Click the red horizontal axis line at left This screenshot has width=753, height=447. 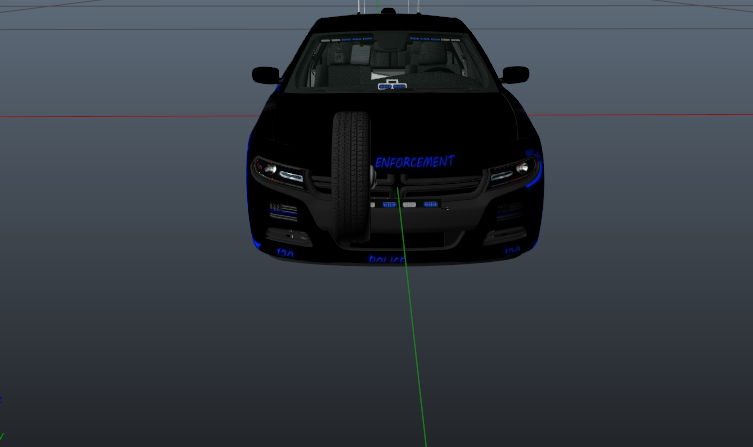tap(120, 116)
